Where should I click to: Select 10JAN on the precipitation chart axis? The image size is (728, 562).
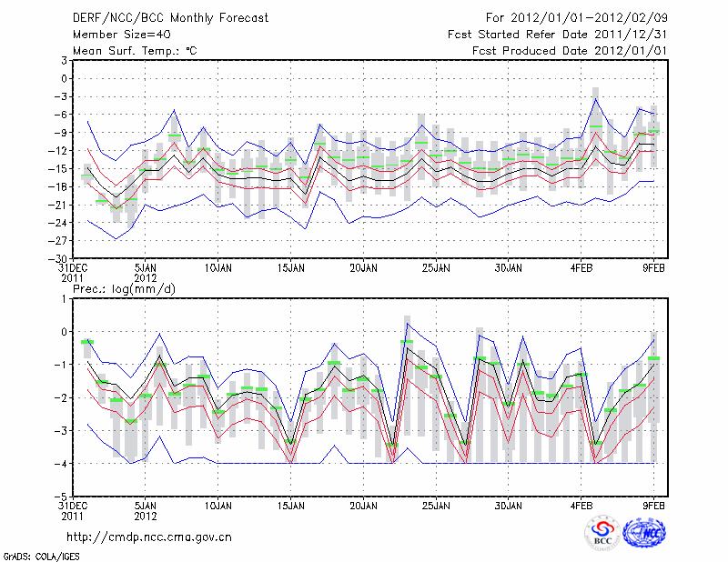217,506
